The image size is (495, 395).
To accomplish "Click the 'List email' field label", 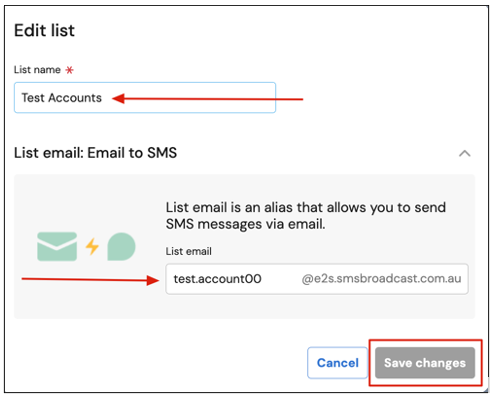I will [189, 251].
